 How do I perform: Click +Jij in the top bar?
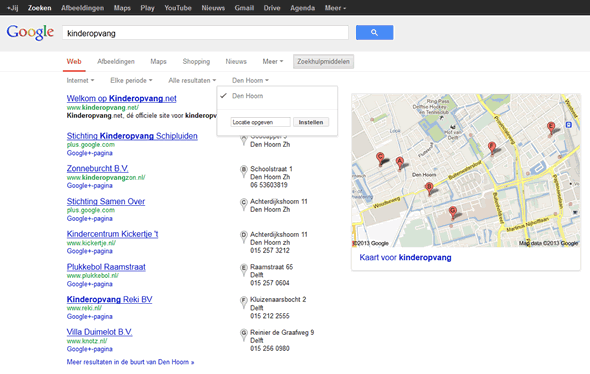[12, 8]
